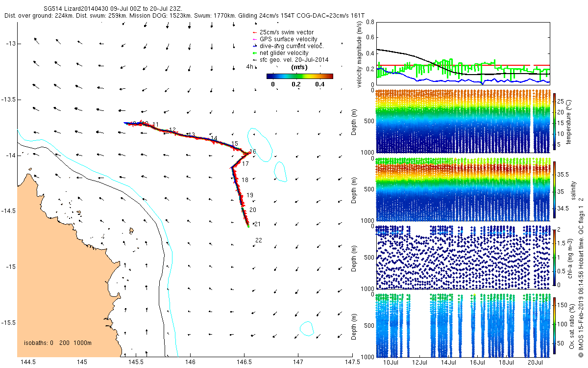Click the salinity depth section plot

[463, 189]
